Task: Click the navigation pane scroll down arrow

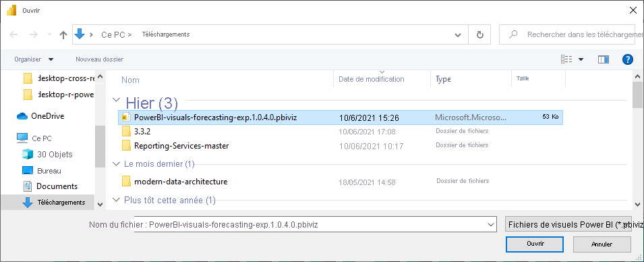Action: [100, 204]
